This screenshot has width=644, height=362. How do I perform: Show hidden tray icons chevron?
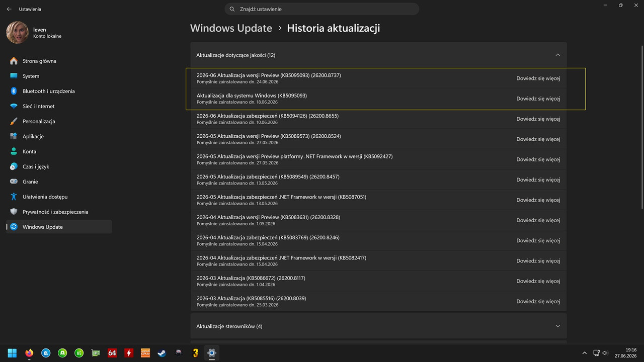(x=584, y=353)
